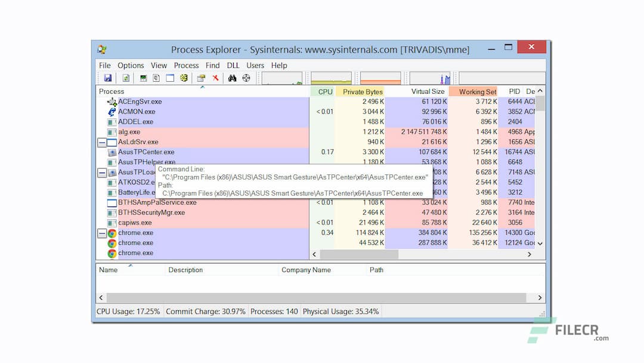This screenshot has height=363, width=644.
Task: Click the Save toolbar icon
Action: (108, 78)
